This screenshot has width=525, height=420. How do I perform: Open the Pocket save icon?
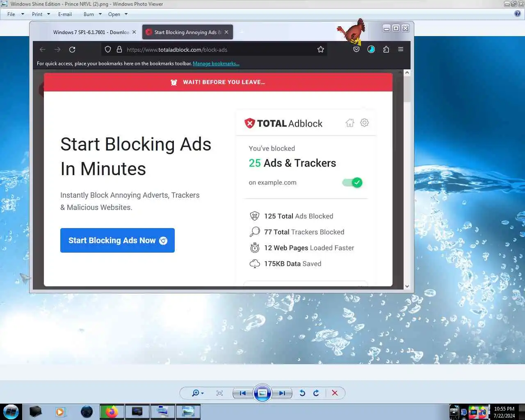(356, 50)
